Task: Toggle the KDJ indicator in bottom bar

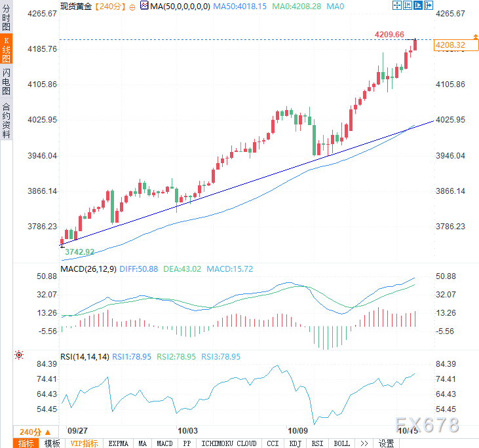Action: 296,443
